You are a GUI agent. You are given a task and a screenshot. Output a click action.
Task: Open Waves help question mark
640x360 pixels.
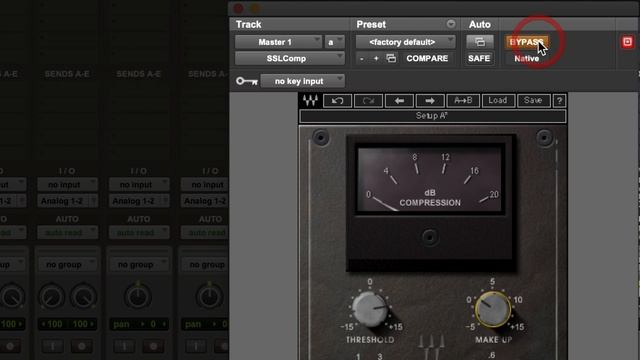[560, 101]
